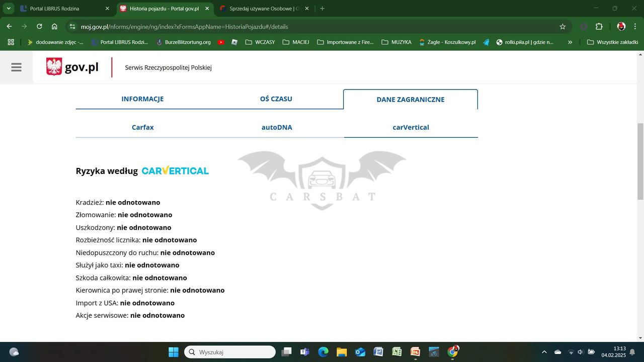This screenshot has width=644, height=362.
Task: Open the browser Extensions puzzle icon
Action: [599, 27]
